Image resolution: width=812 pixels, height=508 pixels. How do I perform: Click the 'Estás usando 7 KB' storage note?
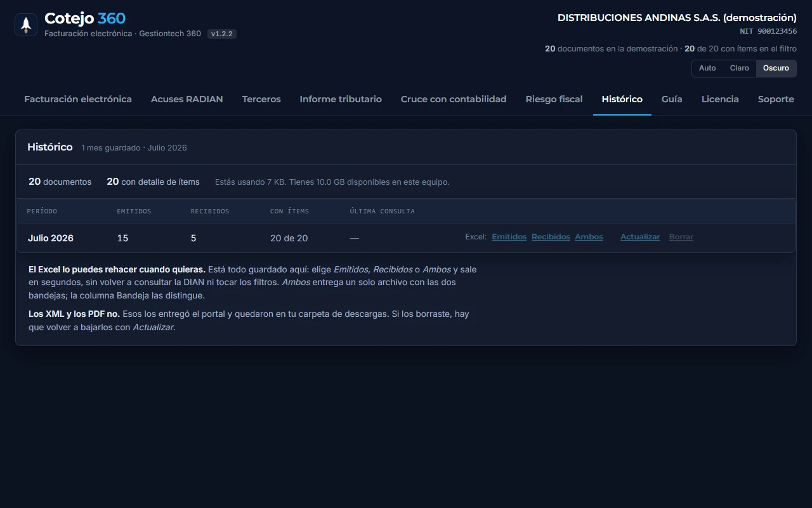(x=332, y=182)
